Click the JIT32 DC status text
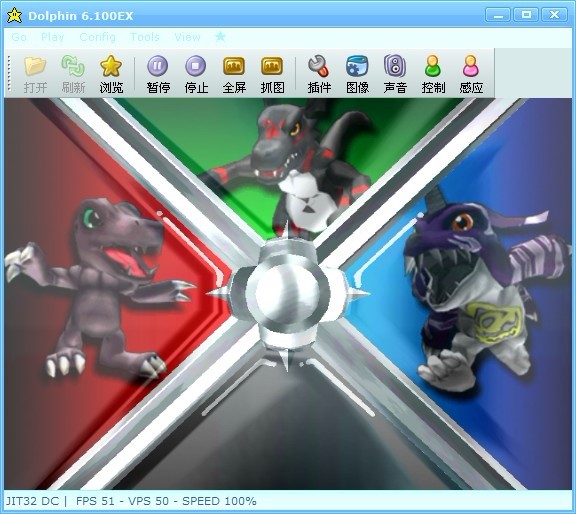This screenshot has width=576, height=514. tap(32, 501)
